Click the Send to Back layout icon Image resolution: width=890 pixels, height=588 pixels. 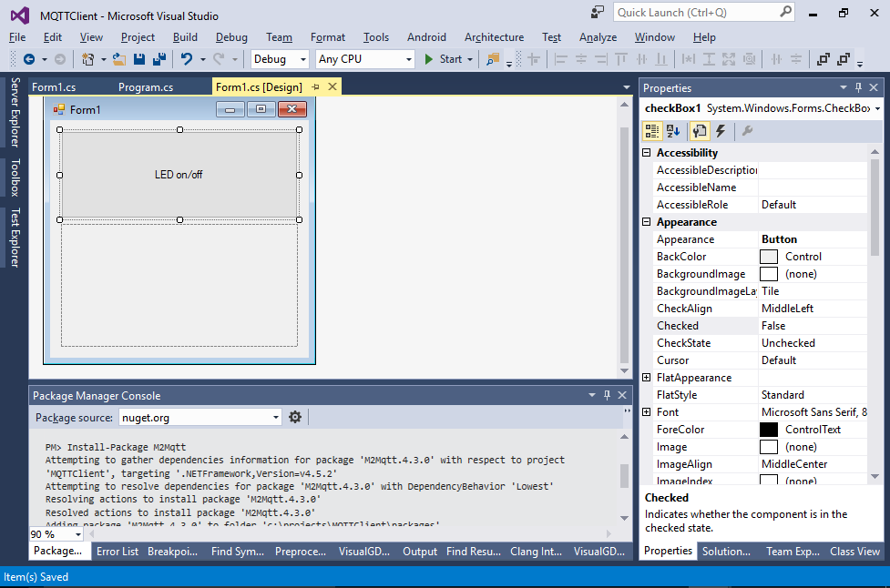pyautogui.click(x=844, y=59)
